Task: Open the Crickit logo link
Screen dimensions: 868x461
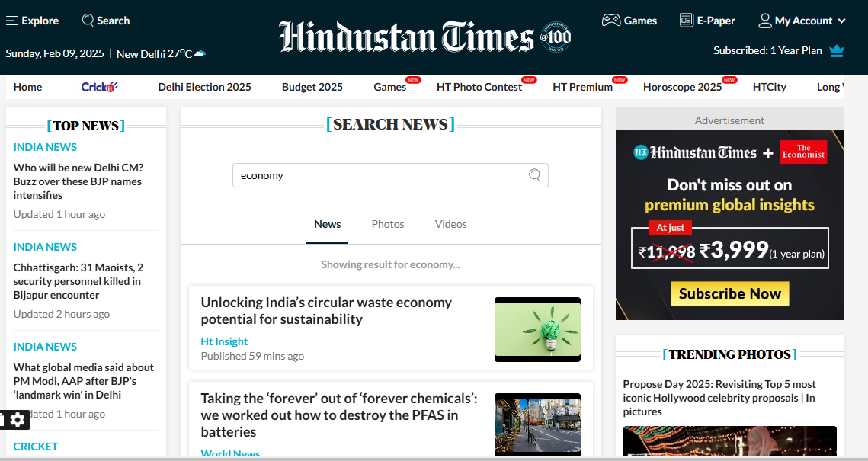Action: [100, 87]
